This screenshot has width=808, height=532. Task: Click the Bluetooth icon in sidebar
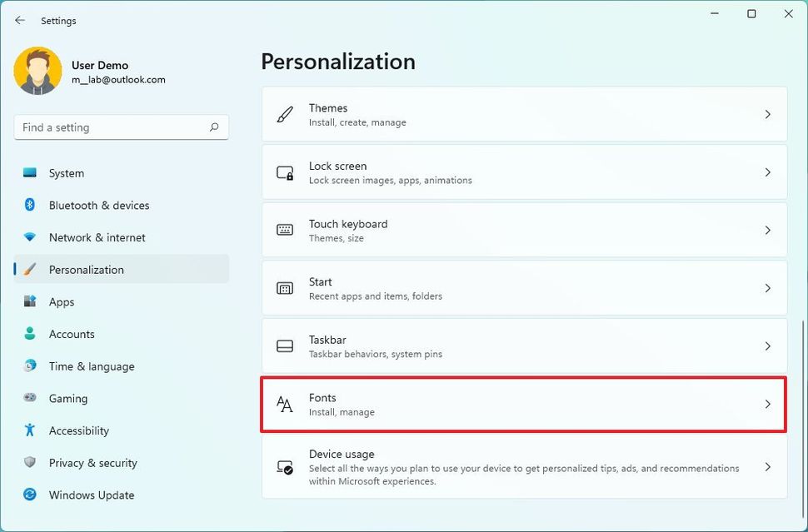29,205
